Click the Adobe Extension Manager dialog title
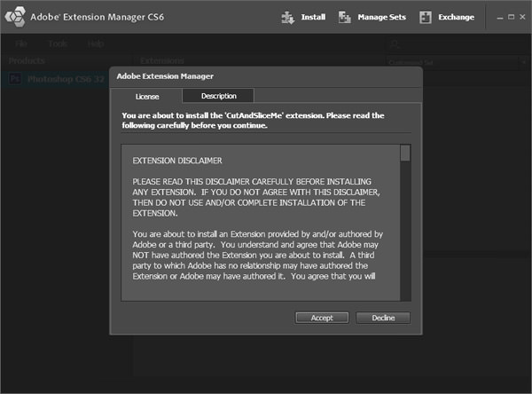Screen dimensions: 532x394 (165, 76)
